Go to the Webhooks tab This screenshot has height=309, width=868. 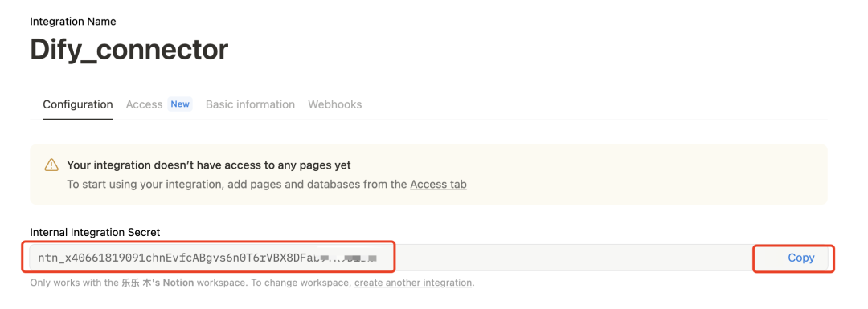pyautogui.click(x=335, y=104)
